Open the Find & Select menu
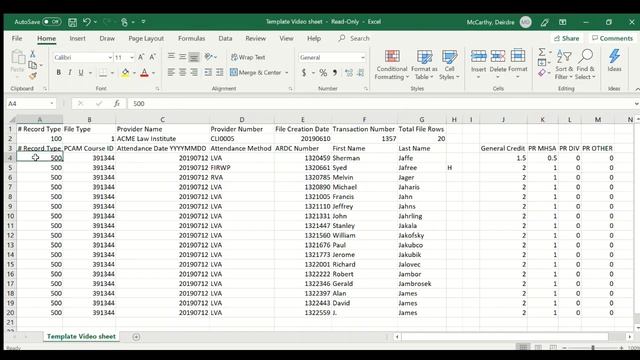The width and height of the screenshot is (640, 360). 585,65
